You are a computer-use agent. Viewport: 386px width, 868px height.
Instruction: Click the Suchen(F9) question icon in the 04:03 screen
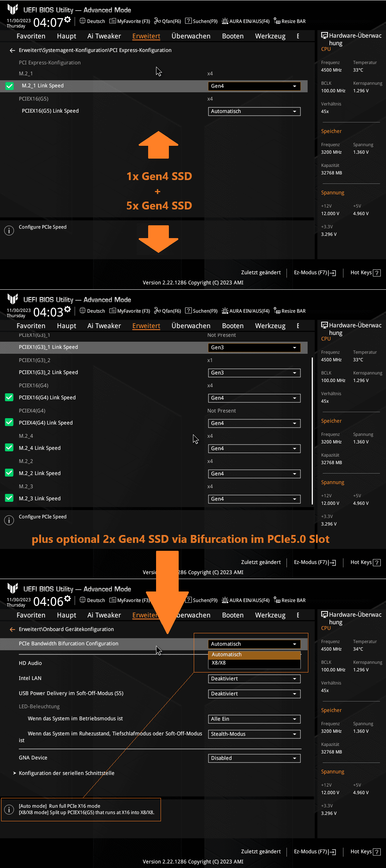pyautogui.click(x=188, y=311)
